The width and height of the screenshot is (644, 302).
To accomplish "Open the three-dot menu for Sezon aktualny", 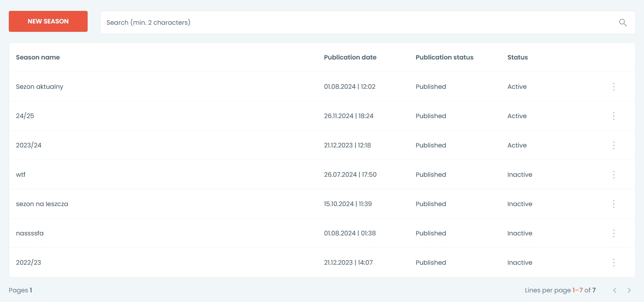I will point(613,87).
